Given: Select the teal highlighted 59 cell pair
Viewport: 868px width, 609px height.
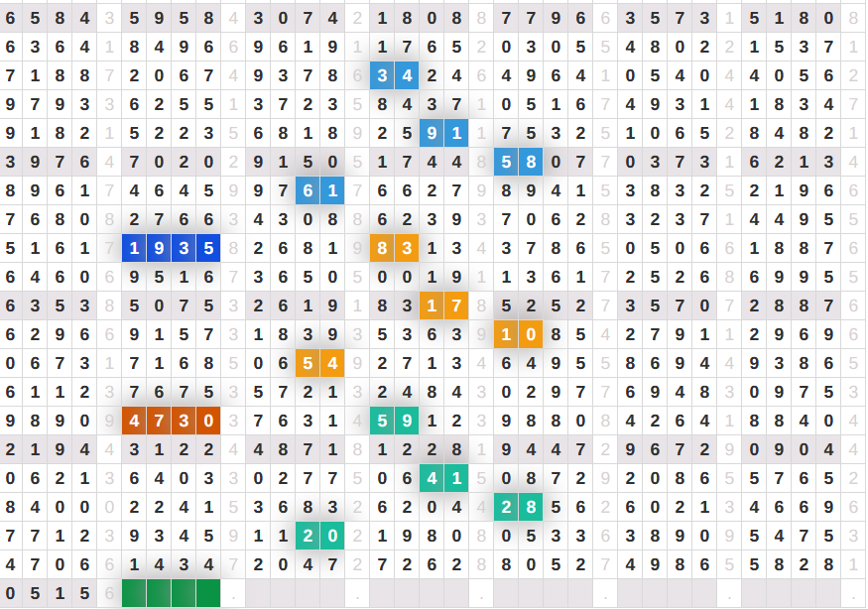Looking at the screenshot, I should (x=394, y=421).
